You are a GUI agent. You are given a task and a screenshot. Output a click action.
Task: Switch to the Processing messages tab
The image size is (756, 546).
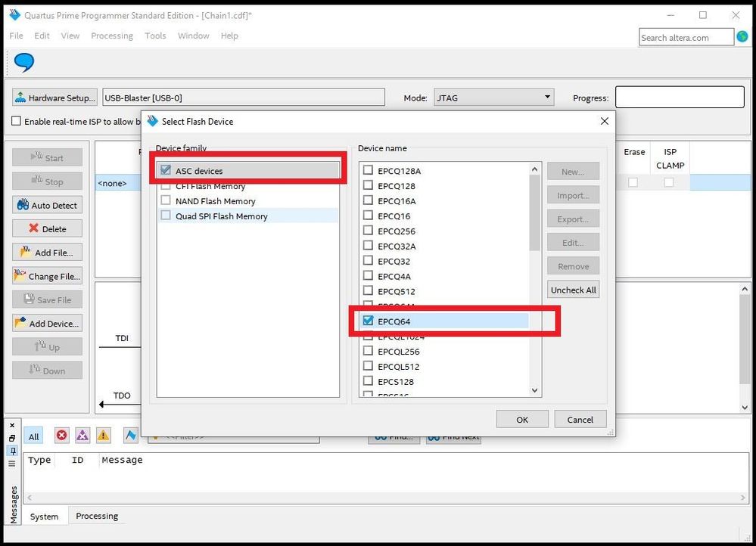tap(97, 516)
